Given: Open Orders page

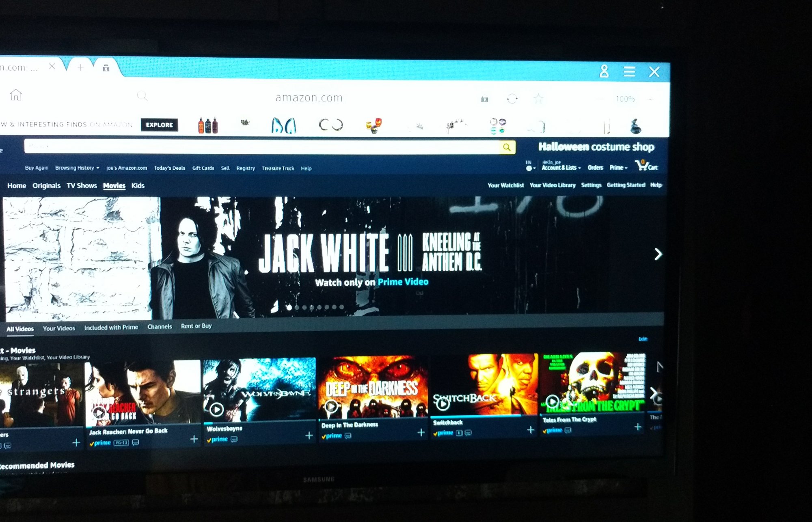Looking at the screenshot, I should coord(595,167).
